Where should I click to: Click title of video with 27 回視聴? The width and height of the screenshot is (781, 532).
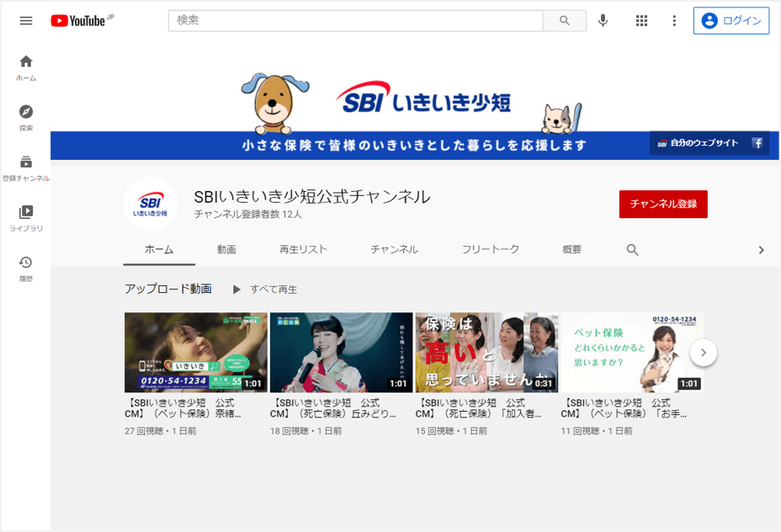point(183,408)
